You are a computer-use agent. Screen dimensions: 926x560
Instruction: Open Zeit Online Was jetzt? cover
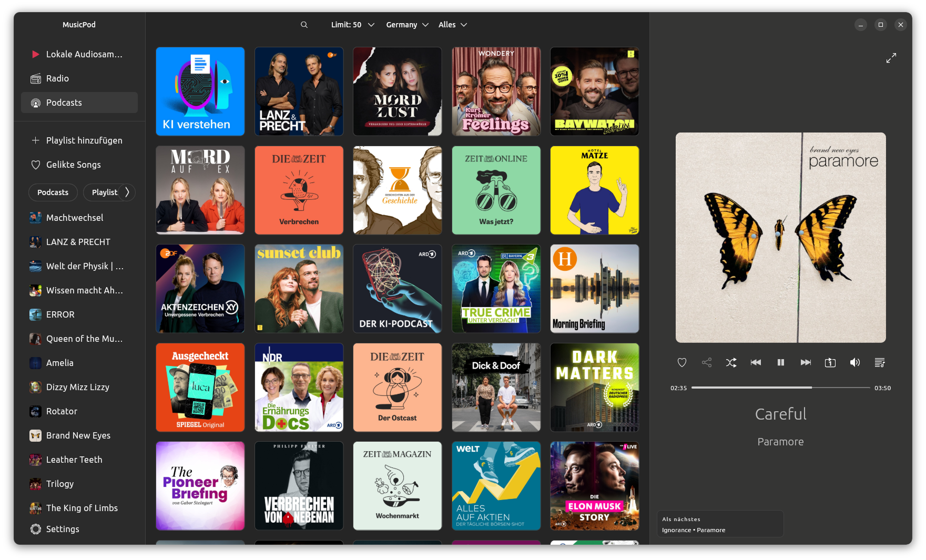[496, 190]
